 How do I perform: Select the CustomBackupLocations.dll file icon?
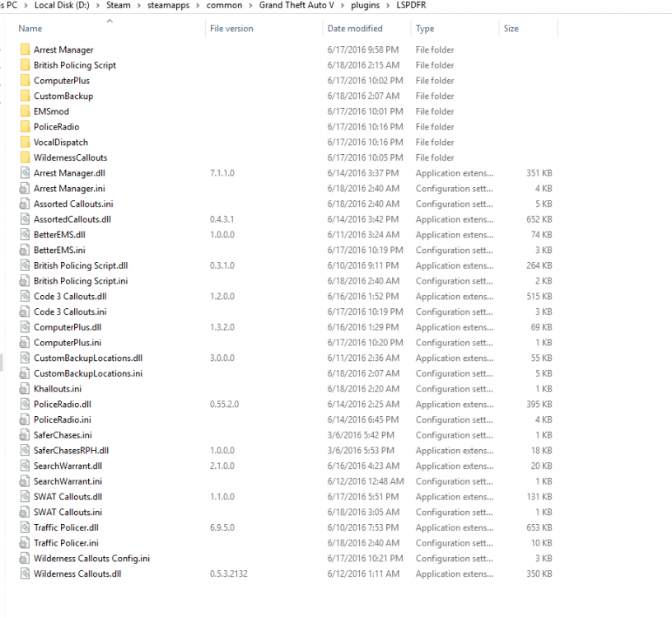tap(26, 358)
